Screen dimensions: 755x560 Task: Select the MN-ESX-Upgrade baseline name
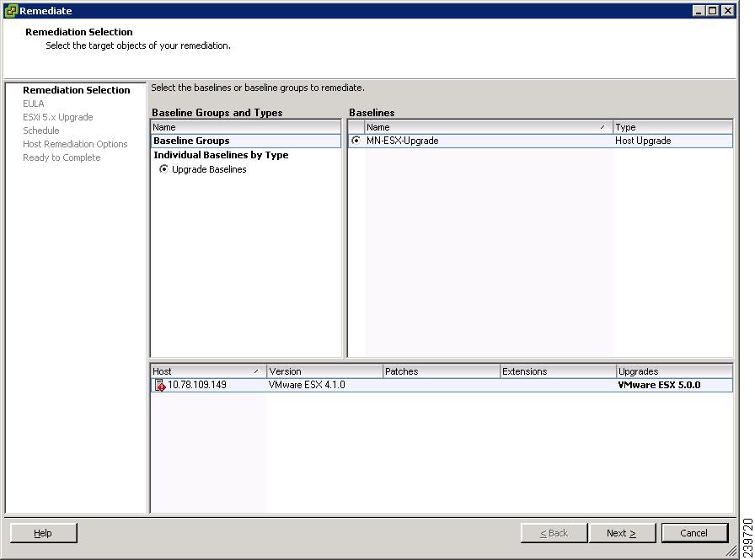[x=403, y=141]
